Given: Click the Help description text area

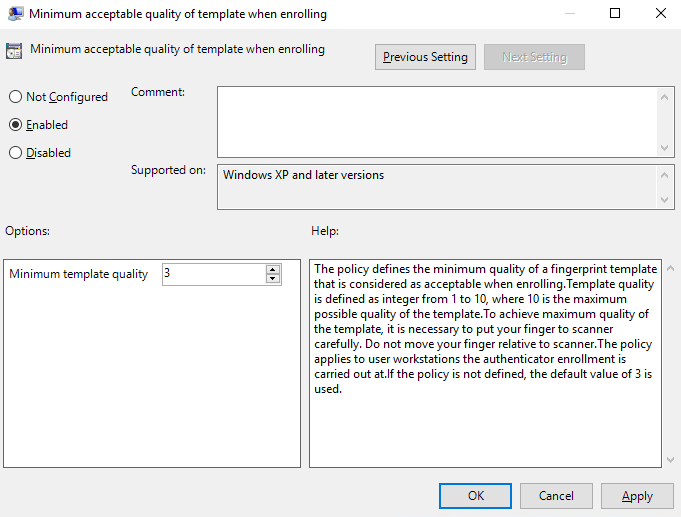Looking at the screenshot, I should pyautogui.click(x=486, y=360).
